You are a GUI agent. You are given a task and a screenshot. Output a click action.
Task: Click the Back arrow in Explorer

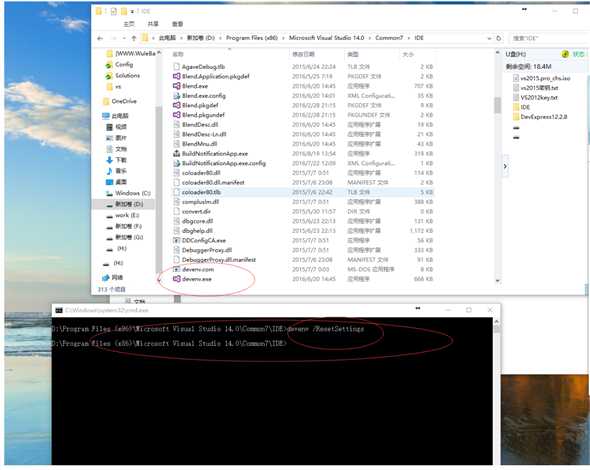100,38
